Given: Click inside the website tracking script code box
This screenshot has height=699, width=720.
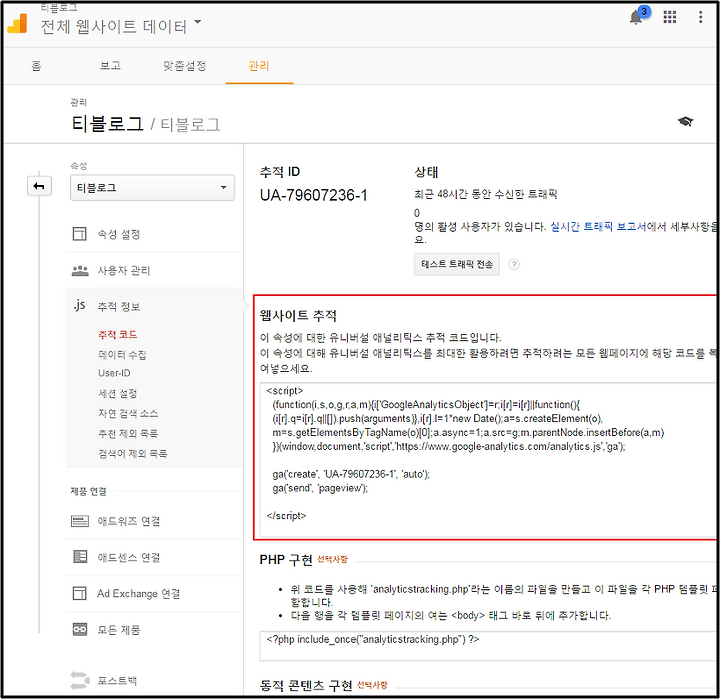Looking at the screenshot, I should (x=489, y=459).
